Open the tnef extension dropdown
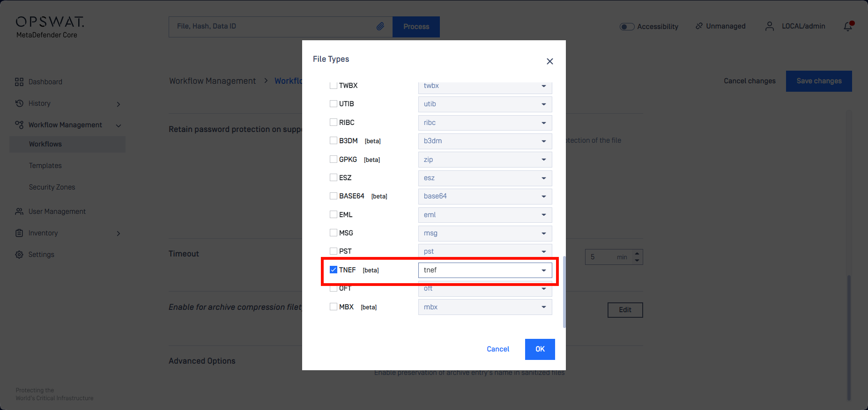Image resolution: width=868 pixels, height=410 pixels. coord(485,270)
